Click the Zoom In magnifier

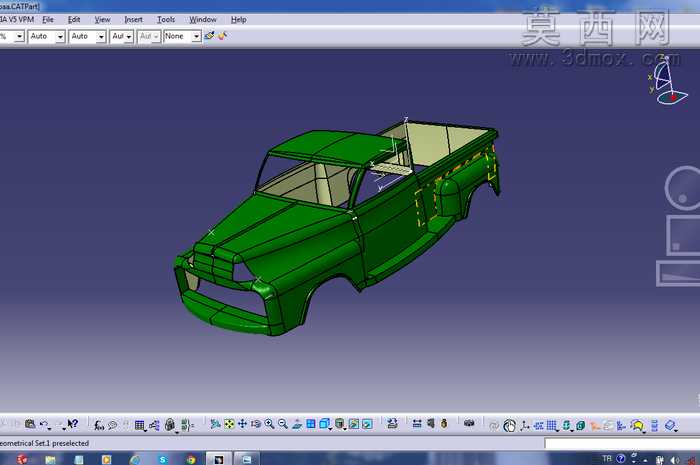[269, 424]
